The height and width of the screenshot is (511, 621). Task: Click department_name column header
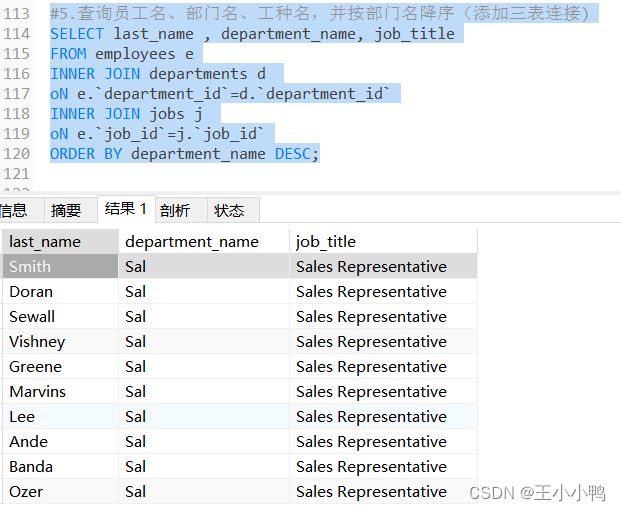click(x=204, y=241)
